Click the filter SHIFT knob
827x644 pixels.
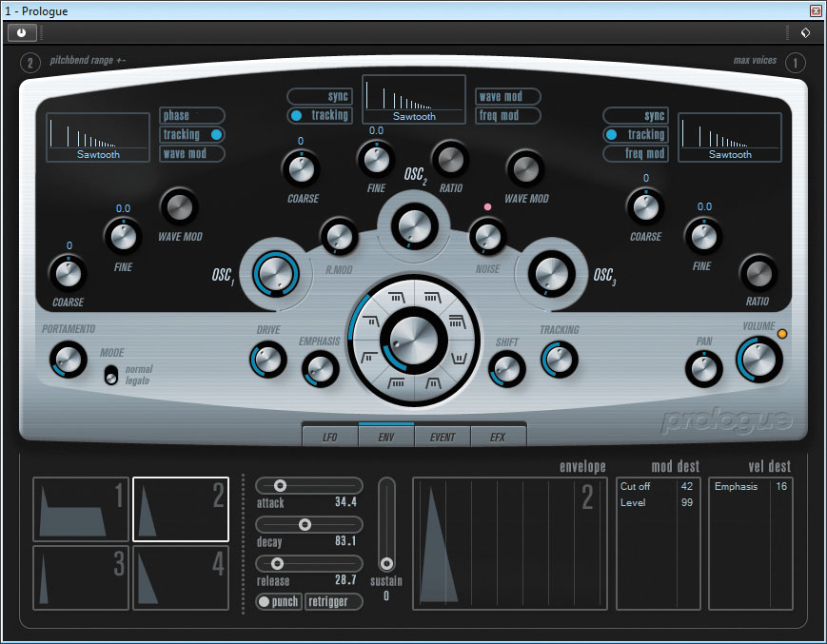click(x=506, y=369)
